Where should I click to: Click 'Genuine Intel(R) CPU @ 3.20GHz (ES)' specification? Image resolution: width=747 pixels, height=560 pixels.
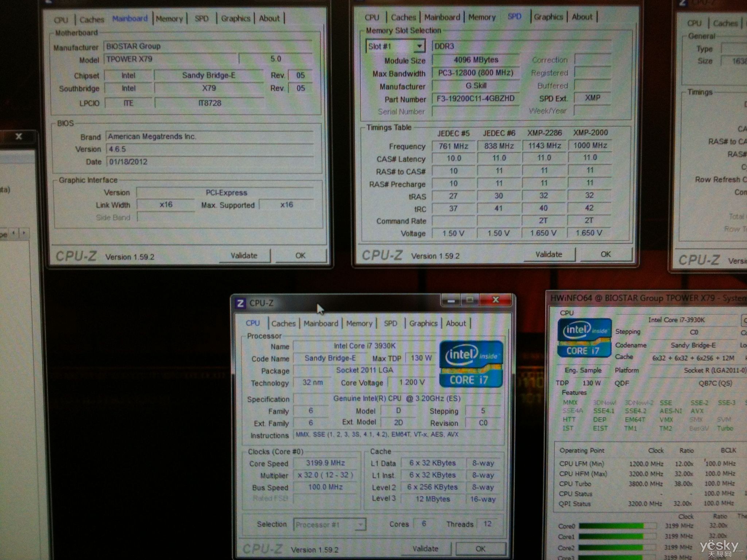(397, 398)
